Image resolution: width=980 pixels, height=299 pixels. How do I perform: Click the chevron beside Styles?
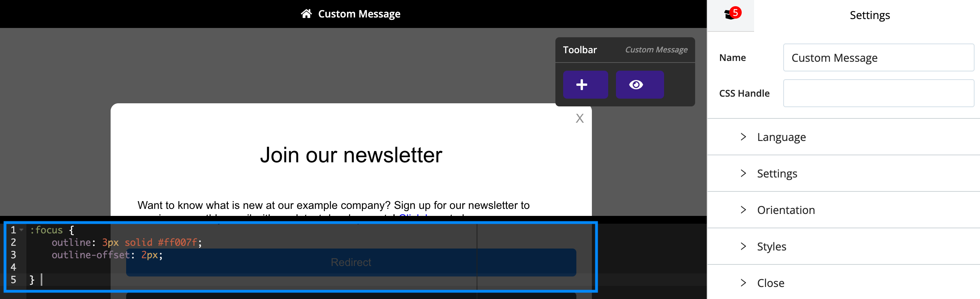[743, 246]
